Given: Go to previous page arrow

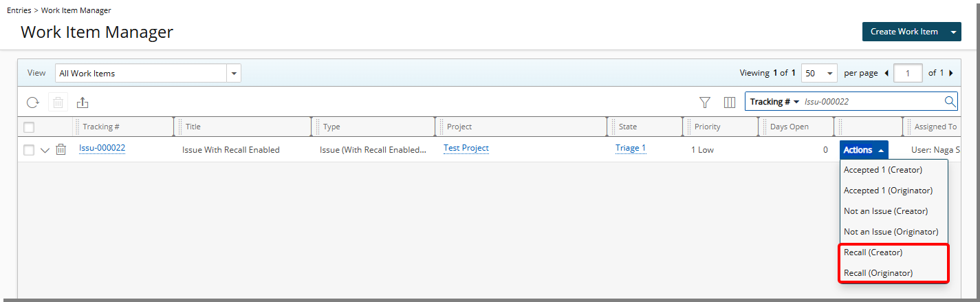Looking at the screenshot, I should [x=886, y=73].
